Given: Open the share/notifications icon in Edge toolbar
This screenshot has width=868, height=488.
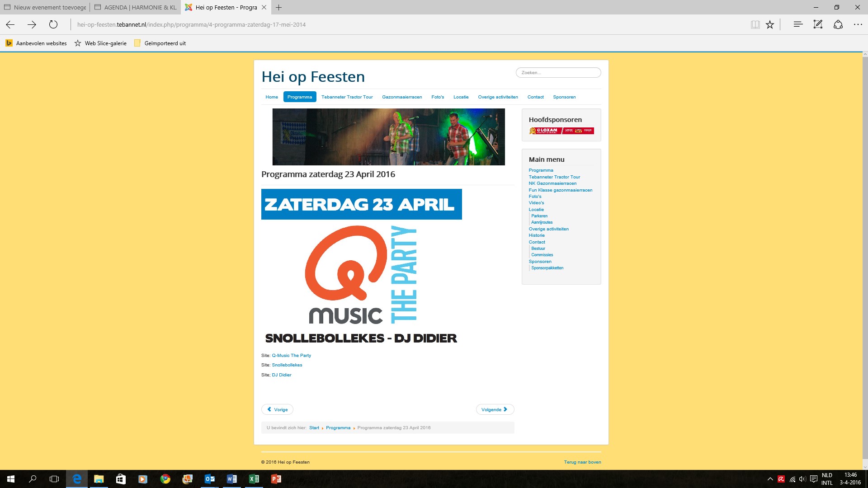Looking at the screenshot, I should (838, 24).
